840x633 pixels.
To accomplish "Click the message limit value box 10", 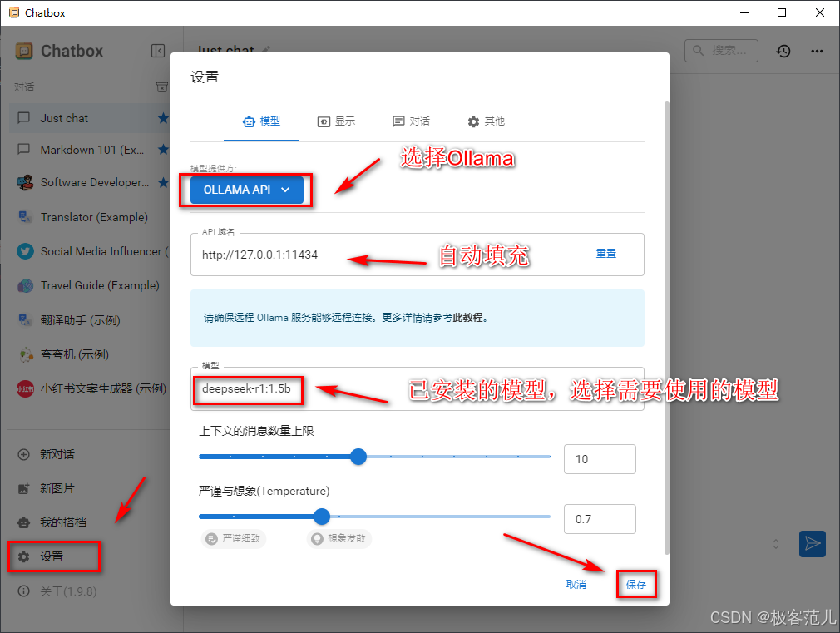I will point(600,459).
